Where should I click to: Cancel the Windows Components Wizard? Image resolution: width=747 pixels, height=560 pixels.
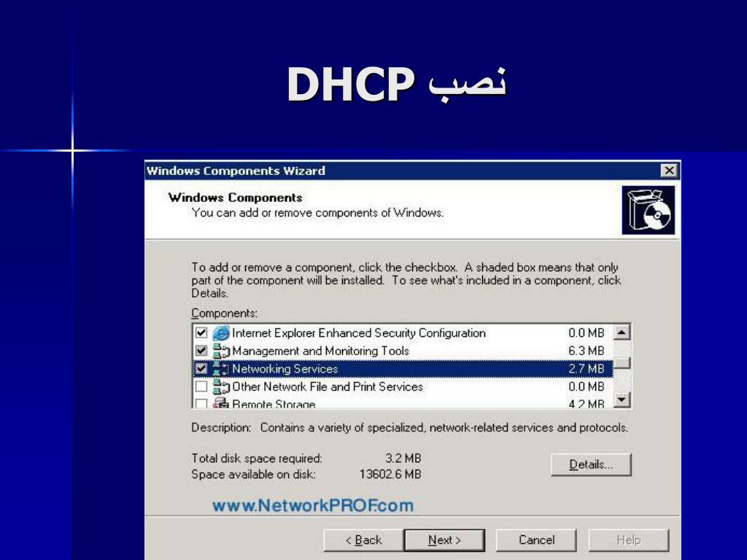coord(536,540)
